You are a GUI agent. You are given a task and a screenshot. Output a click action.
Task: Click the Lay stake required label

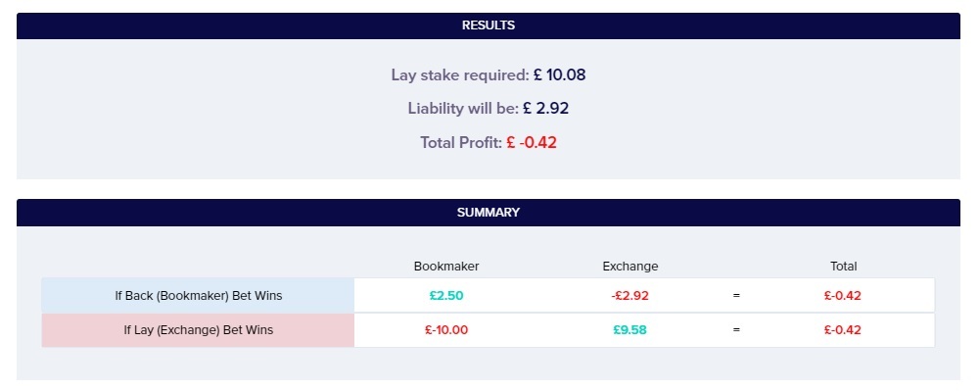(x=460, y=75)
